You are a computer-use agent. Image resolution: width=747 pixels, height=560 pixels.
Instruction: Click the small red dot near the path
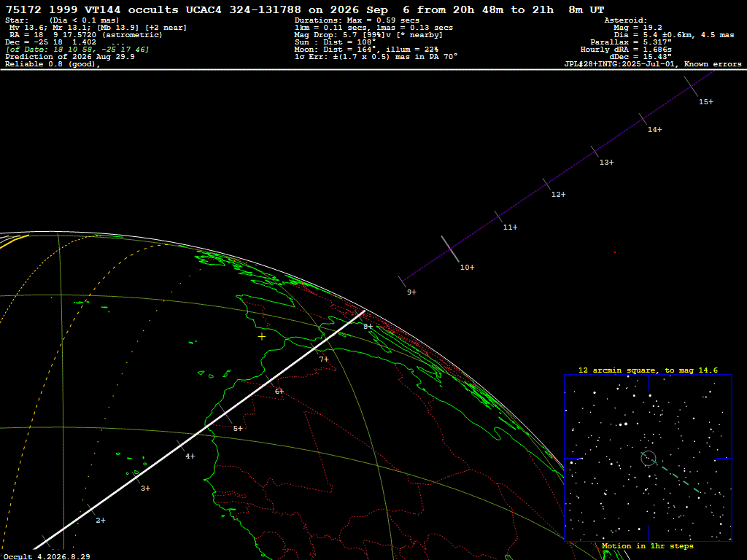[x=614, y=252]
